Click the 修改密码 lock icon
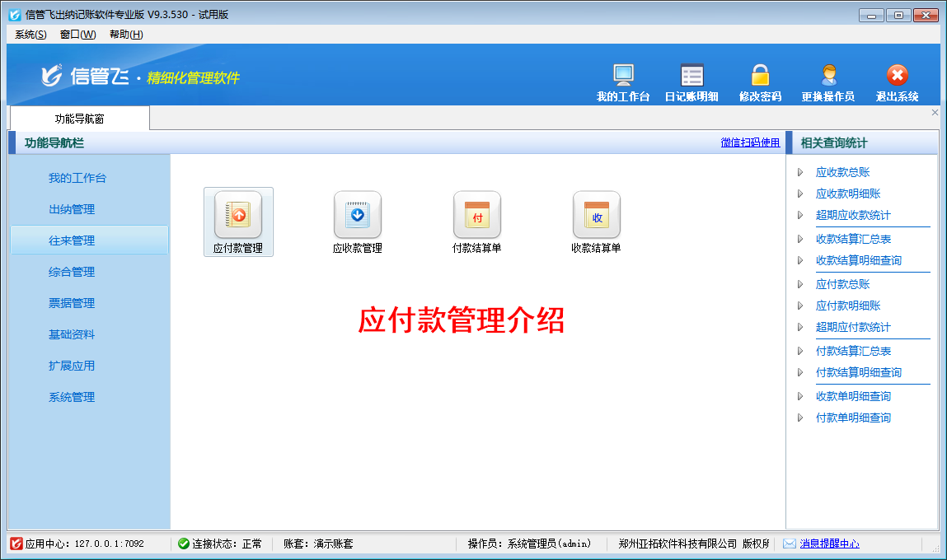The width and height of the screenshot is (947, 560). [759, 76]
